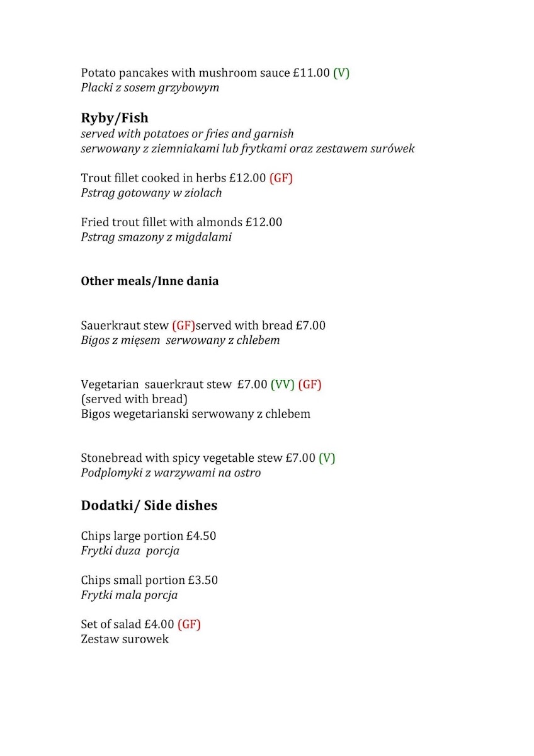The width and height of the screenshot is (534, 756).
Task: Select the green (V) tag beside Potato pancakes
Action: [341, 73]
